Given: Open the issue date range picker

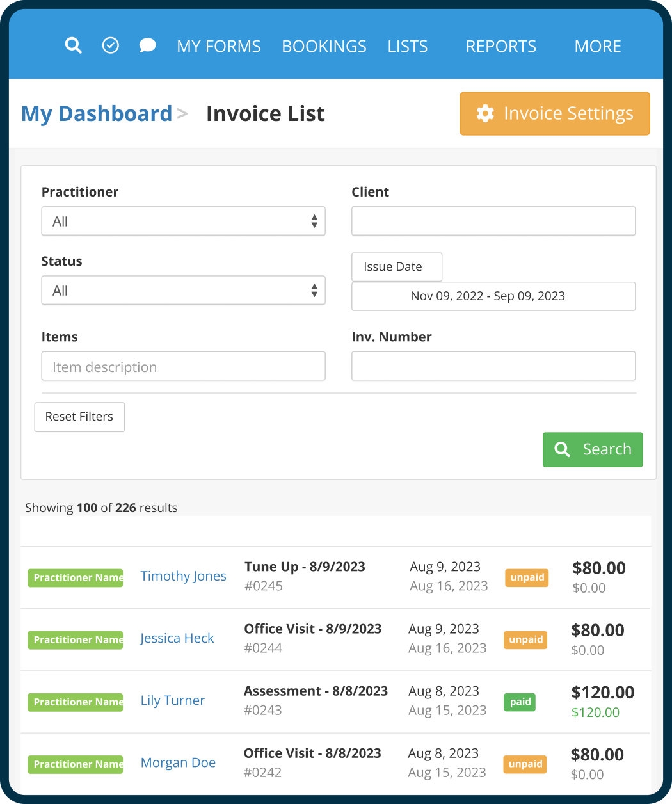Looking at the screenshot, I should pyautogui.click(x=493, y=296).
